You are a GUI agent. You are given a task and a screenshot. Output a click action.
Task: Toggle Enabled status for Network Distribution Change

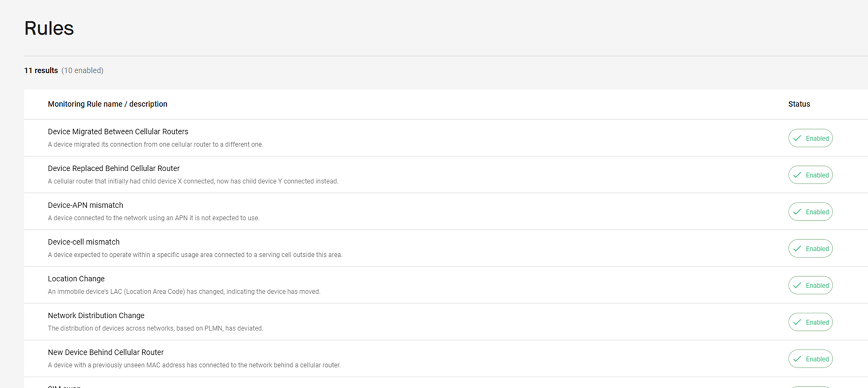[810, 322]
